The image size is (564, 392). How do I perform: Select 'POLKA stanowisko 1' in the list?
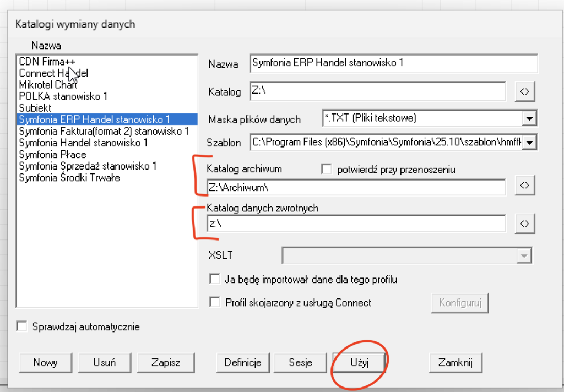coord(107,96)
